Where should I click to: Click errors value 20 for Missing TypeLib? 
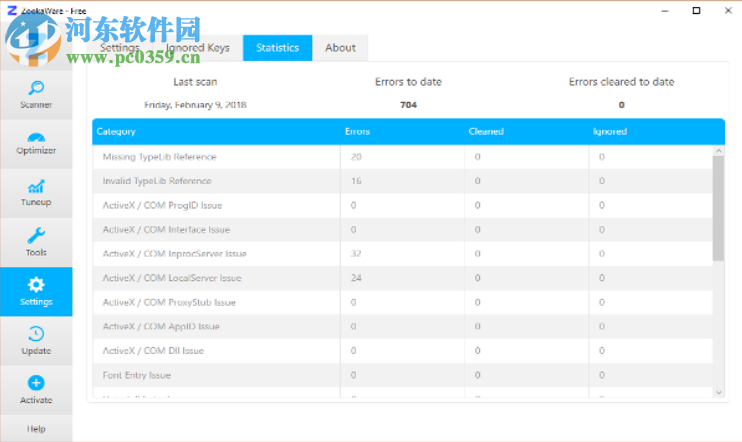tap(356, 157)
